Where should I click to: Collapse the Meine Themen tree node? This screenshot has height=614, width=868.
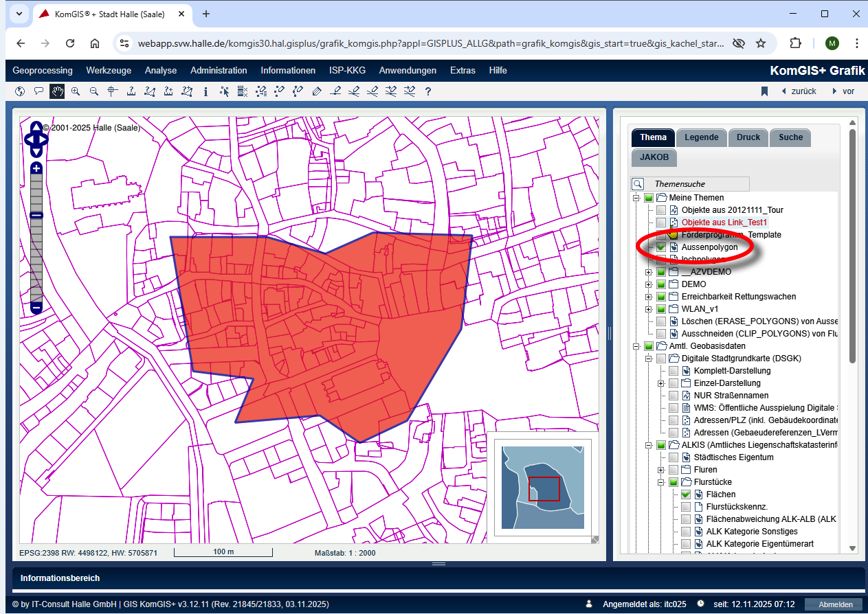point(636,198)
